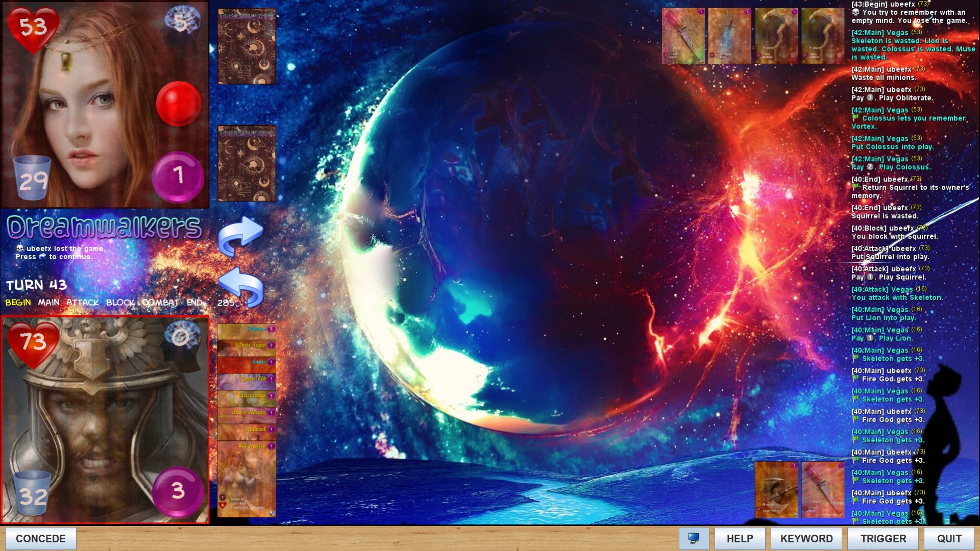The image size is (980, 551).
Task: Open the KEYWORD reference button
Action: (x=806, y=538)
